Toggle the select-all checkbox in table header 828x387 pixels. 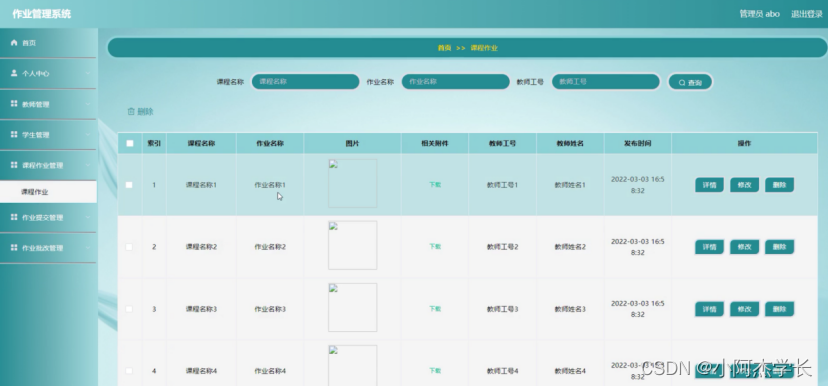(130, 143)
